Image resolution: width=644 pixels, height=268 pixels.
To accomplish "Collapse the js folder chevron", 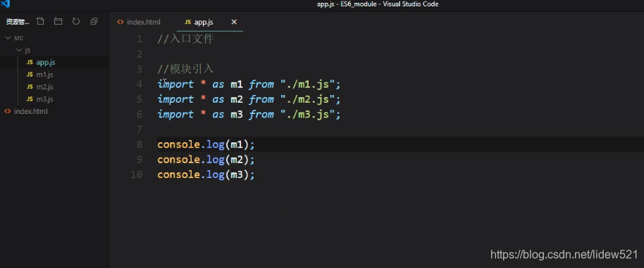I will [18, 50].
